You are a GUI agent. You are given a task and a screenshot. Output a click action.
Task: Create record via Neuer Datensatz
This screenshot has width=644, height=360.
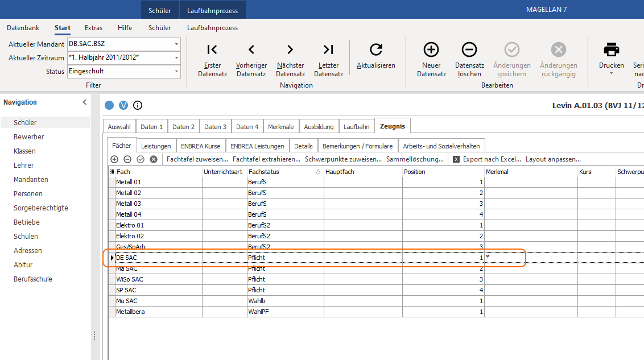[431, 60]
